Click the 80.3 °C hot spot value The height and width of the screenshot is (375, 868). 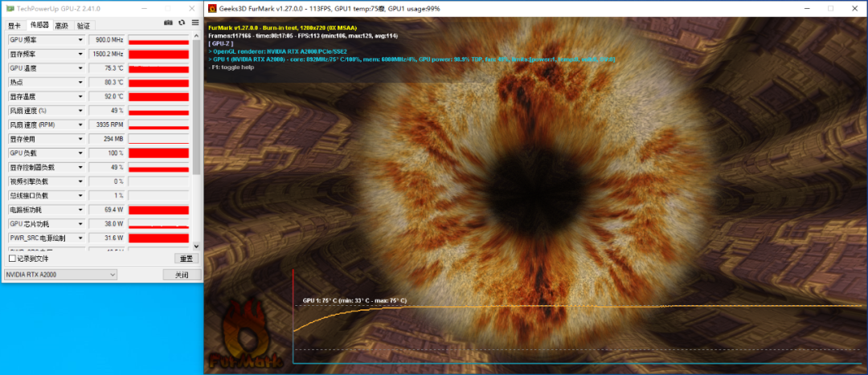point(107,83)
